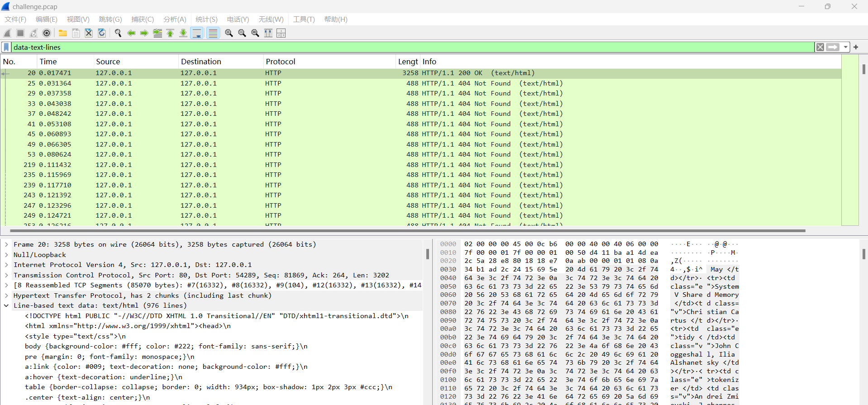Click the restart capture icon
The image size is (868, 405).
tap(33, 33)
